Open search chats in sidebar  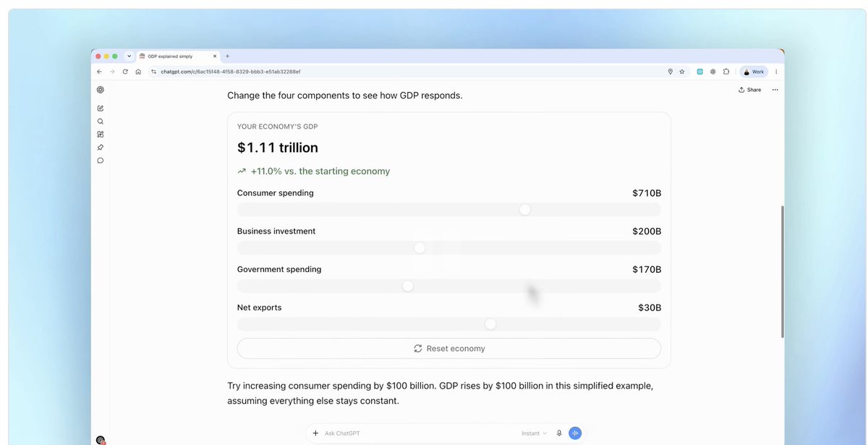pyautogui.click(x=100, y=122)
